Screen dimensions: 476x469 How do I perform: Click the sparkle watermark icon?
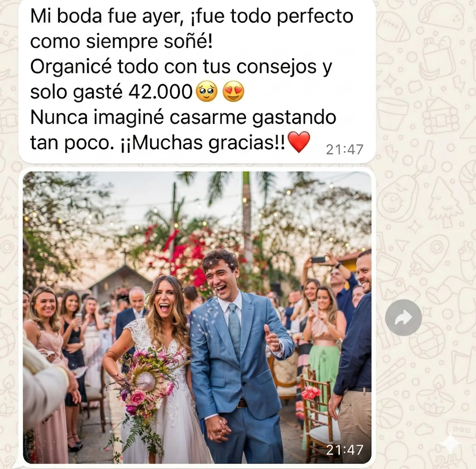point(450,444)
